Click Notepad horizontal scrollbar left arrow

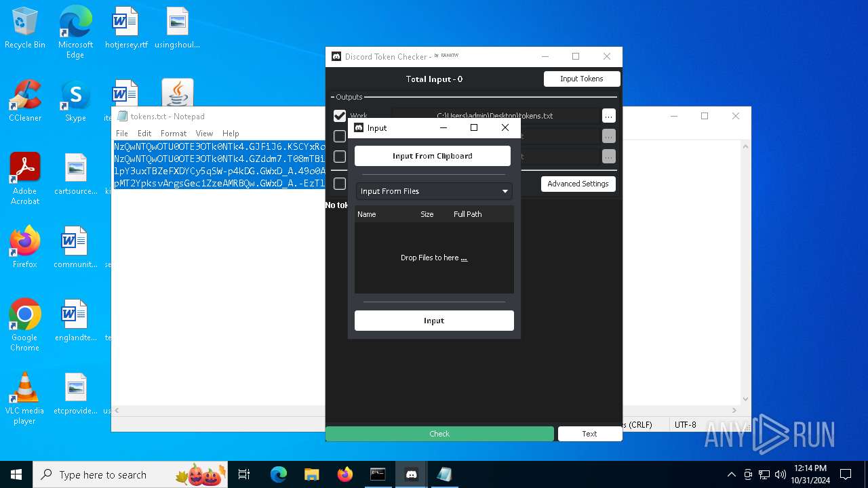coord(118,410)
